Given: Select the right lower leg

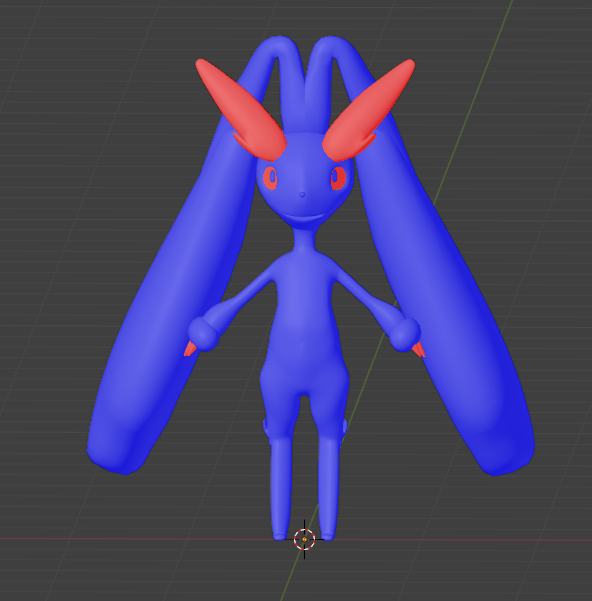Looking at the screenshot, I should tap(329, 489).
